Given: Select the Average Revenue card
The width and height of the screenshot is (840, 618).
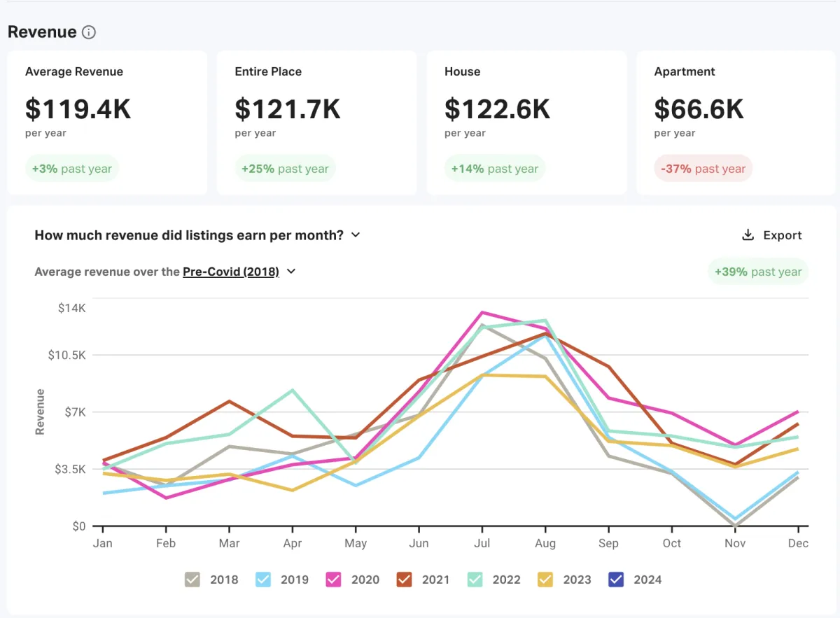Looking at the screenshot, I should coord(107,122).
